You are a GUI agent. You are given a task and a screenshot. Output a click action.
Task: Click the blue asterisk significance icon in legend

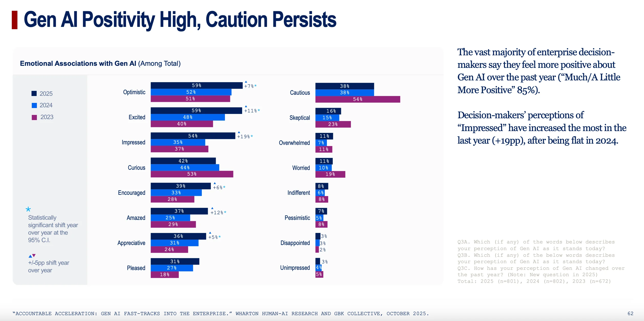(28, 209)
